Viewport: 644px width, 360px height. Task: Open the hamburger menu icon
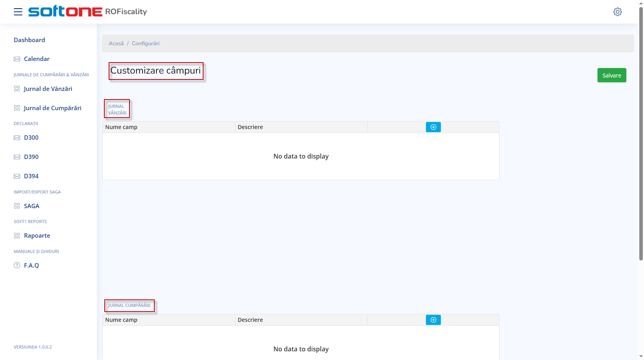(x=18, y=12)
